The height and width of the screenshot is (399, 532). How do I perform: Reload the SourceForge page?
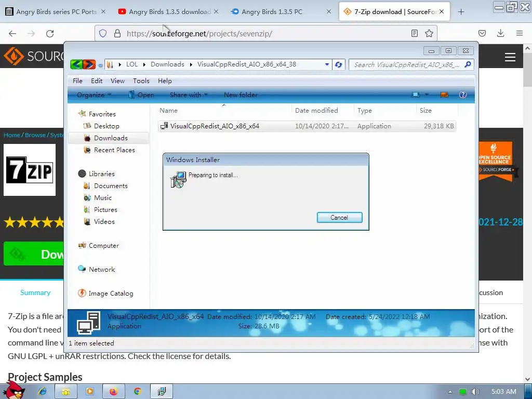pyautogui.click(x=50, y=33)
